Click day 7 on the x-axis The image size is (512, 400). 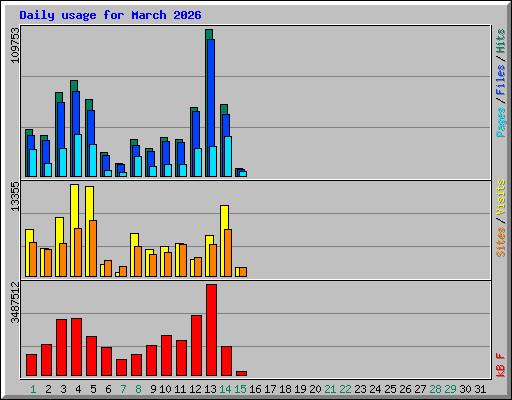(x=123, y=389)
